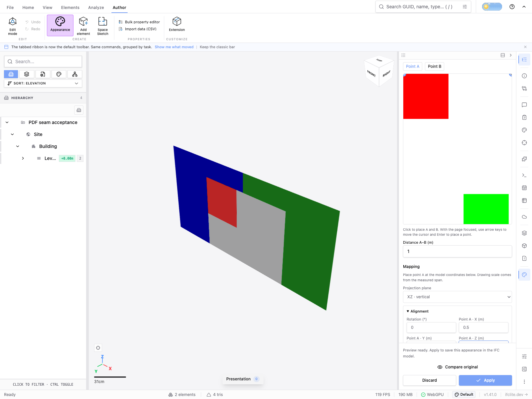This screenshot has height=399, width=532.
Task: Open the cloud icon in right sidebar
Action: pyautogui.click(x=524, y=217)
